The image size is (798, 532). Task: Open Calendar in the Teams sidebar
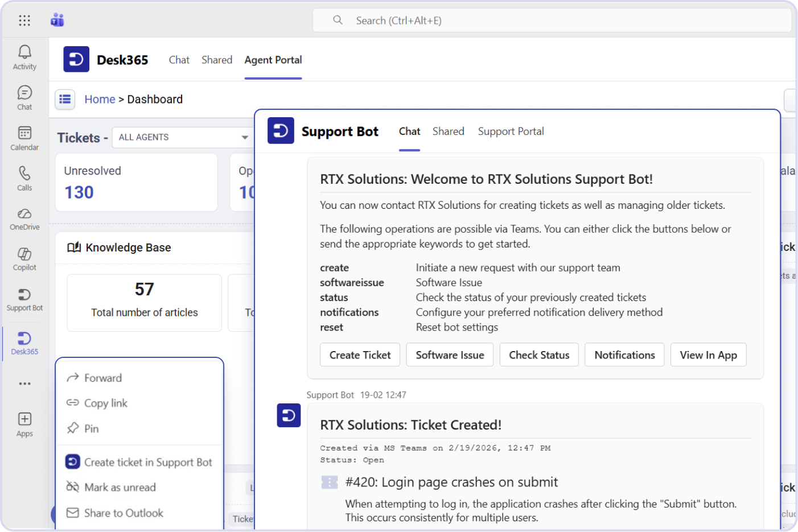pyautogui.click(x=24, y=138)
